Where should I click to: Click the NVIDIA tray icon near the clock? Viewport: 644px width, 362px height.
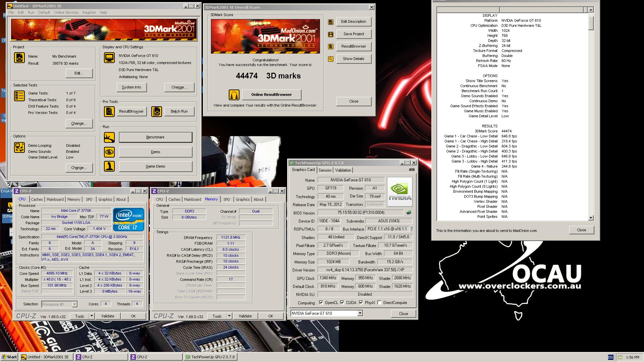620,357
